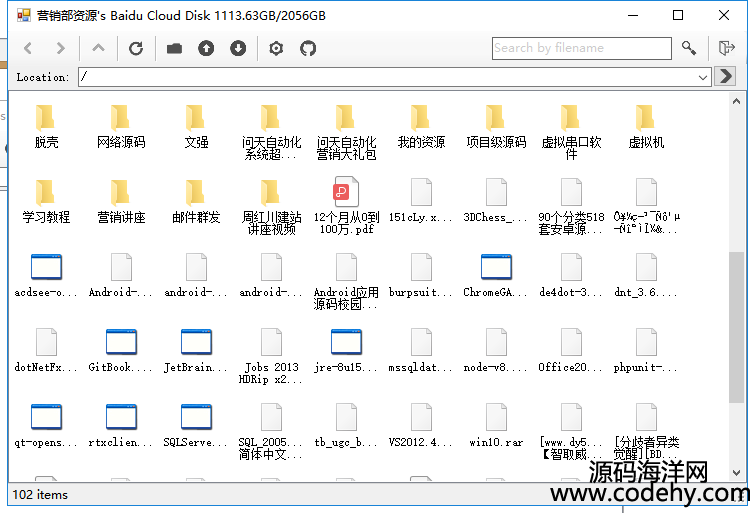Viewport: 755px width, 513px height.
Task: Select the phpunit-... file
Action: tap(646, 351)
